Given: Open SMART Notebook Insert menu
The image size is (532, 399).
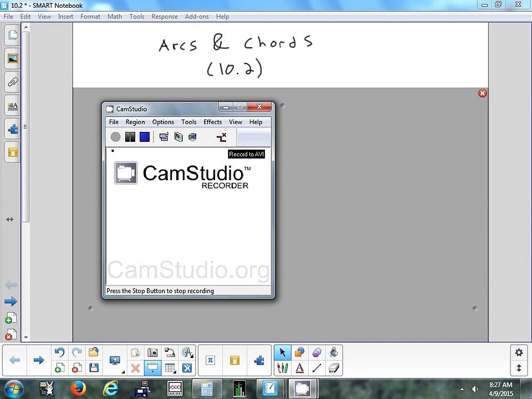Looking at the screenshot, I should 65,17.
